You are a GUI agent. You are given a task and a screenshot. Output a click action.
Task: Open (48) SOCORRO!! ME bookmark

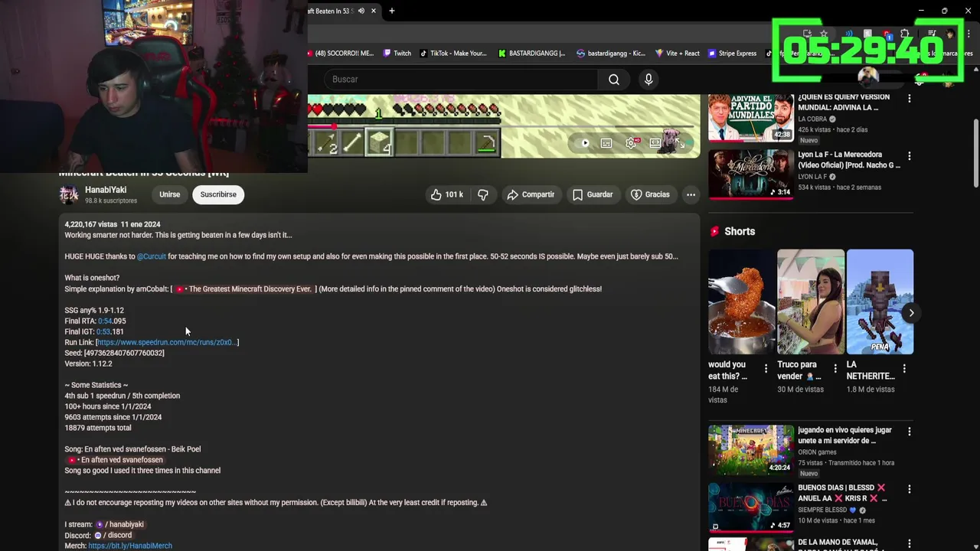click(x=341, y=54)
